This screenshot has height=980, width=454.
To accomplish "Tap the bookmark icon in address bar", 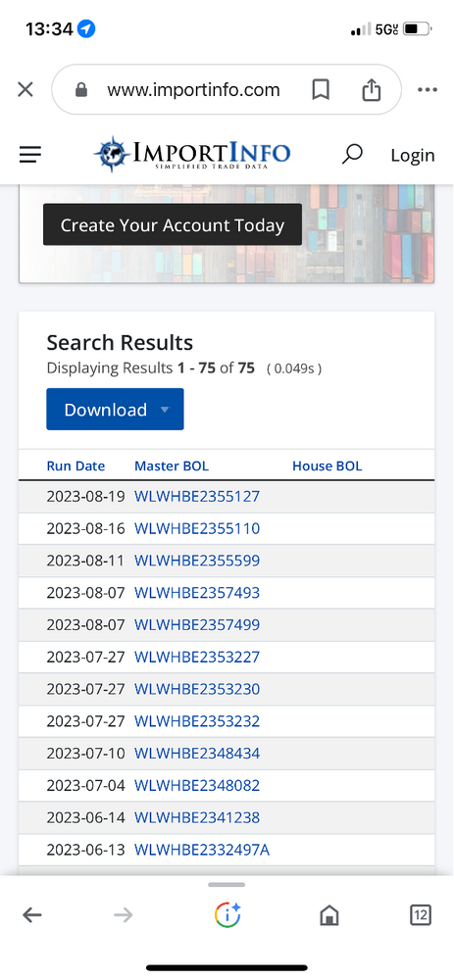I will click(x=321, y=90).
